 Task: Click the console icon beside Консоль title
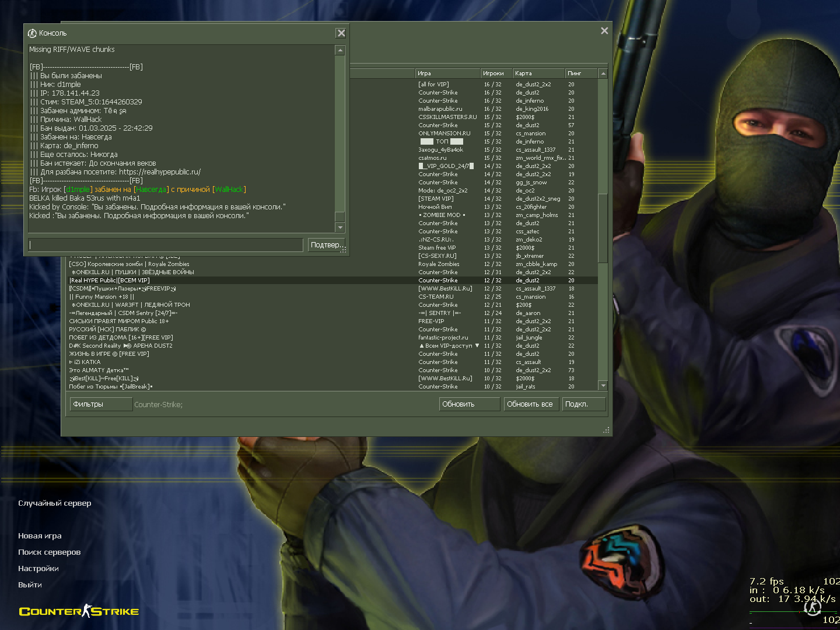pyautogui.click(x=32, y=33)
